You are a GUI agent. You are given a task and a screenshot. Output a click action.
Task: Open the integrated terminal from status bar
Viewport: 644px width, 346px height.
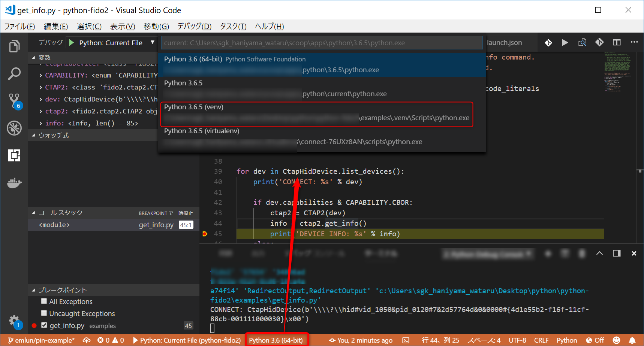pyautogui.click(x=406, y=340)
